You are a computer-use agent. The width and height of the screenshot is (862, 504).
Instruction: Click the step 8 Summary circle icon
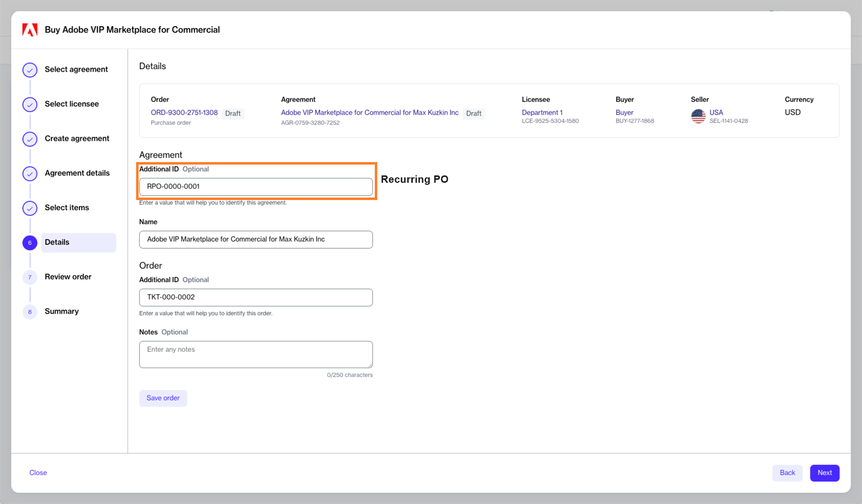pyautogui.click(x=30, y=312)
